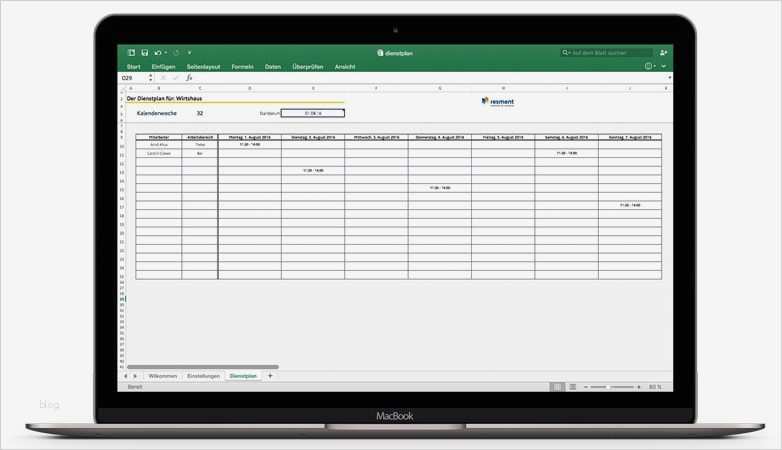Select the Thursday shift time cell
The width and height of the screenshot is (782, 450).
tap(439, 188)
